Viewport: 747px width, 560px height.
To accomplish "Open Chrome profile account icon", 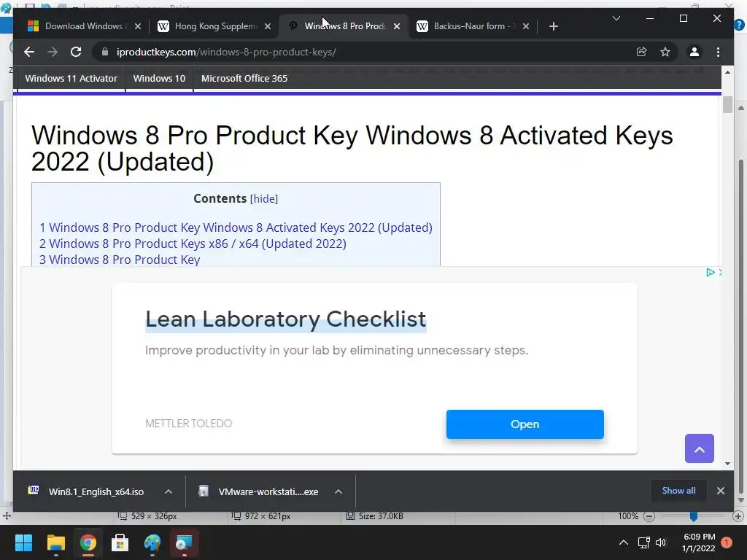I will (694, 52).
